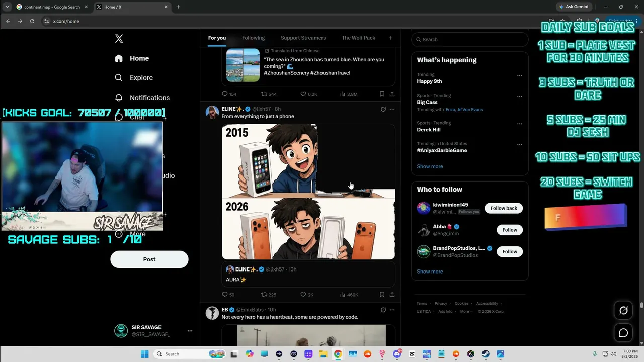Follow back kiwiminion145
644x362 pixels.
pos(504,208)
